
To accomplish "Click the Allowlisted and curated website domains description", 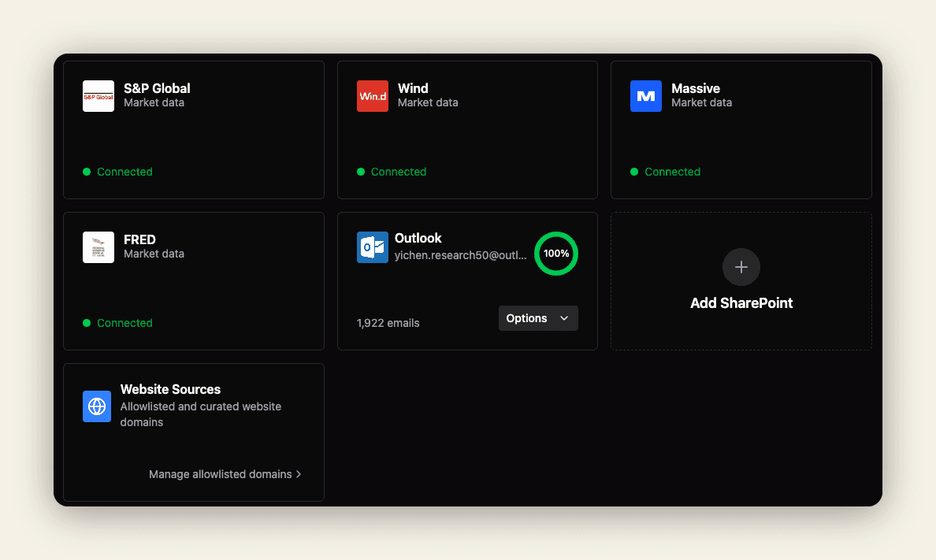I will point(201,414).
